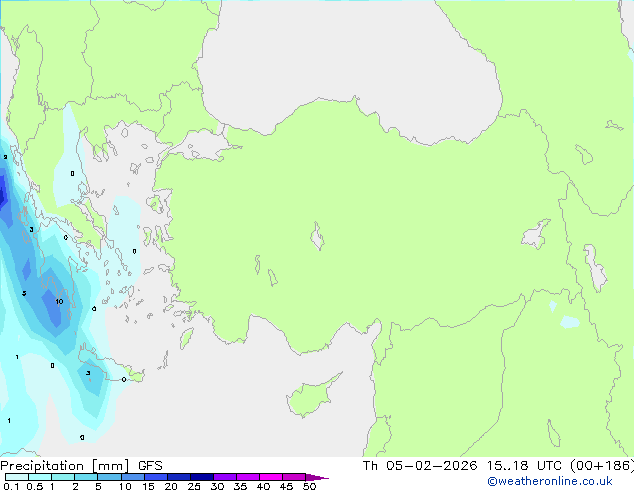Click the over-50 mm legend arrow tip
This screenshot has height=490, width=634.
click(x=317, y=477)
